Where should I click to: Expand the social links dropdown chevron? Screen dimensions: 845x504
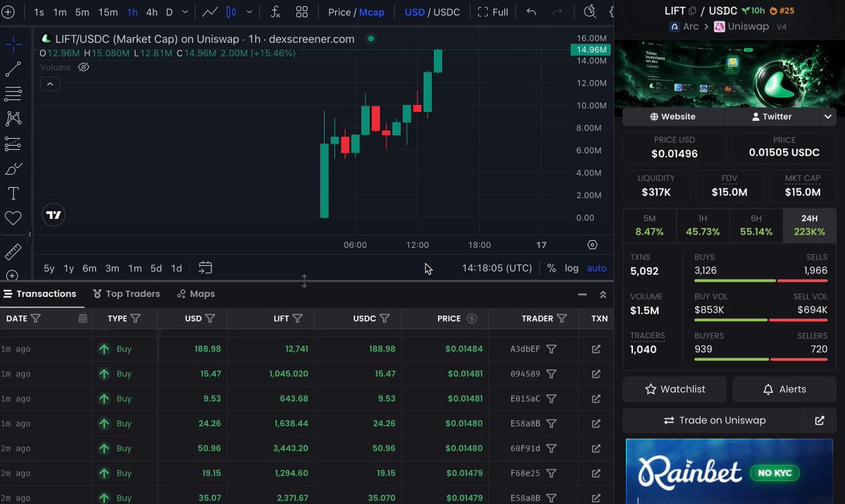point(828,117)
